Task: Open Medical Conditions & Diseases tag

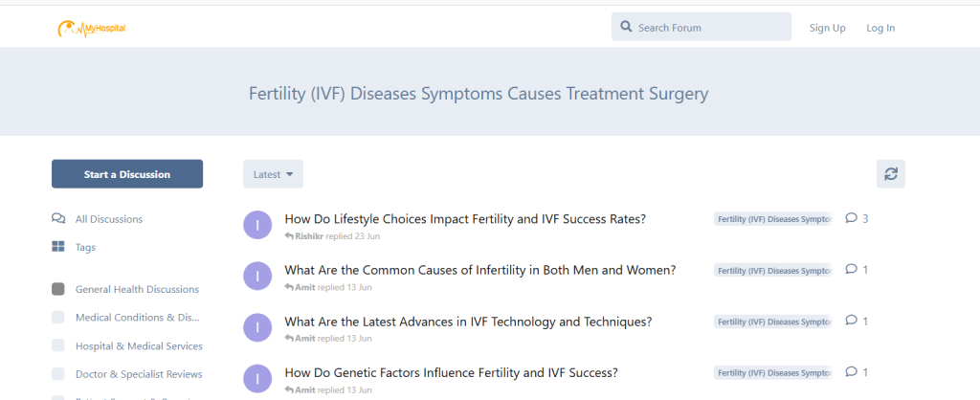Action: click(137, 317)
